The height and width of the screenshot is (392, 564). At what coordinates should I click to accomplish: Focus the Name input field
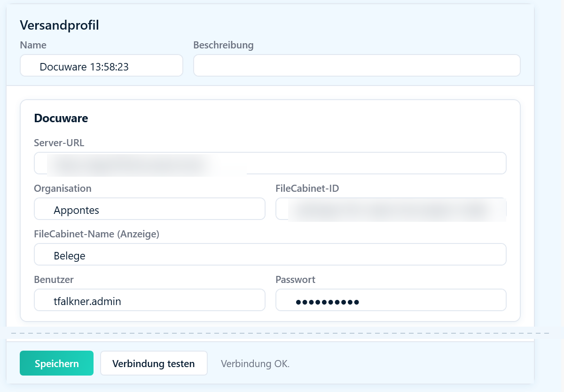click(x=102, y=65)
